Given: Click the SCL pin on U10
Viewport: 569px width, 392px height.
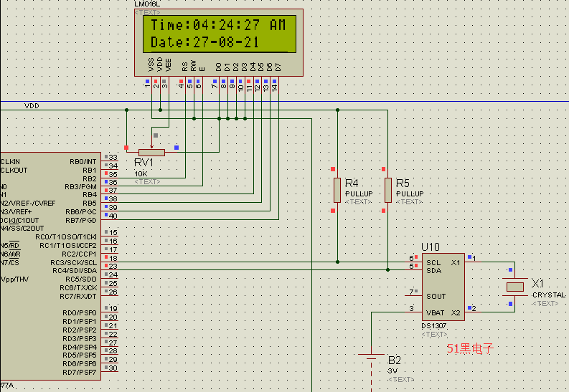Looking at the screenshot, I should tap(433, 263).
